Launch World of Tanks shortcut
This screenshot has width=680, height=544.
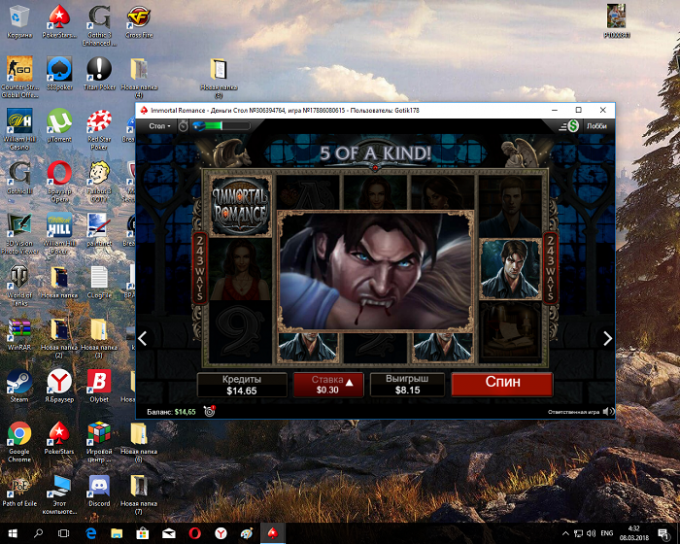(20, 285)
